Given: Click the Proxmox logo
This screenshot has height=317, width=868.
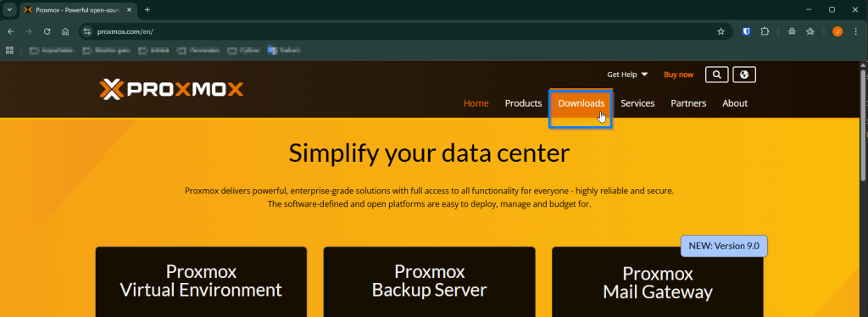Looking at the screenshot, I should pos(171,90).
